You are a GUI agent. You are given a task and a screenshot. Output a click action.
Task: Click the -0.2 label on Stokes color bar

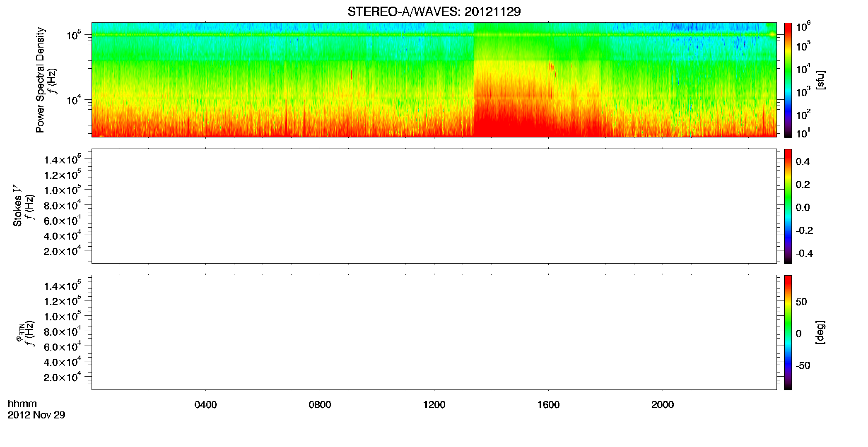click(804, 231)
